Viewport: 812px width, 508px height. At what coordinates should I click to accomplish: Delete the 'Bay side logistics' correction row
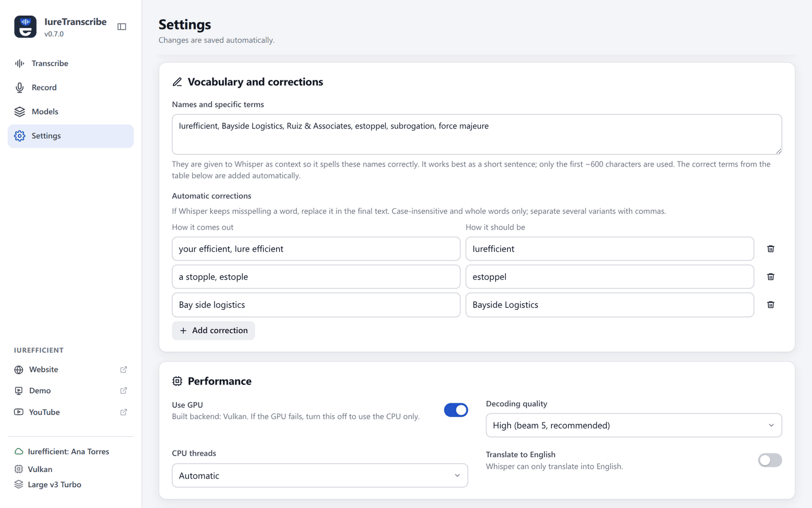coord(770,305)
